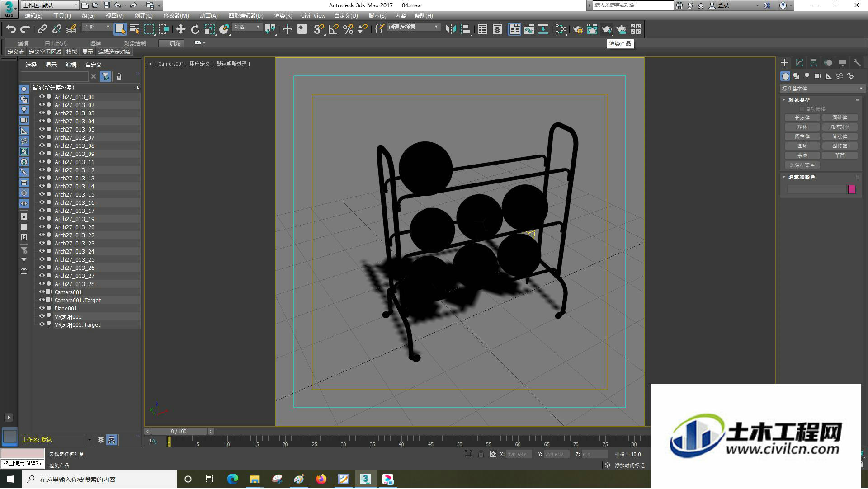Screen dimensions: 868x489
Task: Click the 平面 plane button
Action: tap(840, 155)
